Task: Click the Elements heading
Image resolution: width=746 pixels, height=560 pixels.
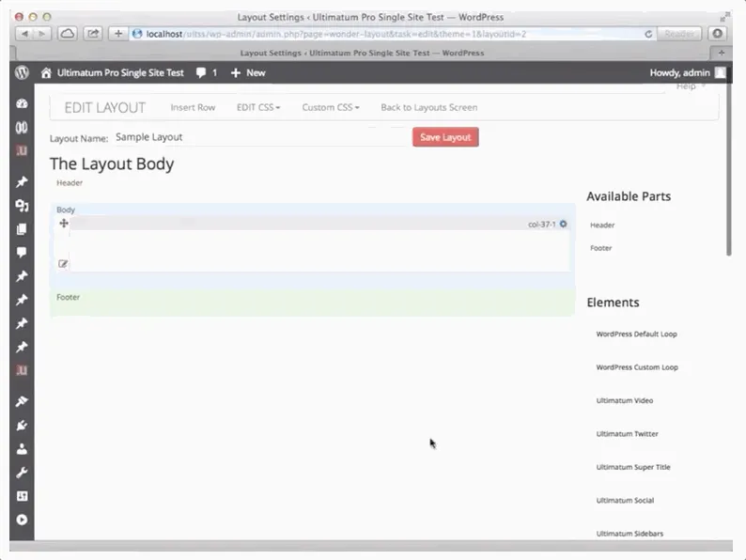Action: pos(613,303)
